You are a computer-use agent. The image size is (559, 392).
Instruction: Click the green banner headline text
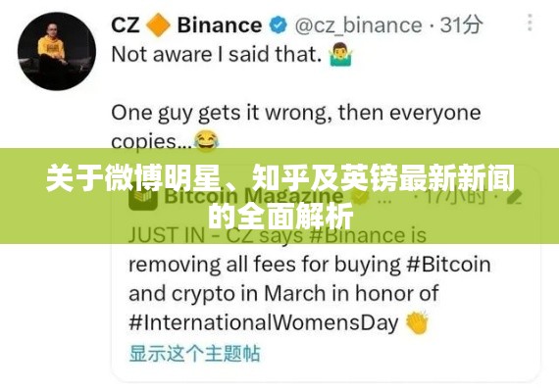(x=280, y=197)
